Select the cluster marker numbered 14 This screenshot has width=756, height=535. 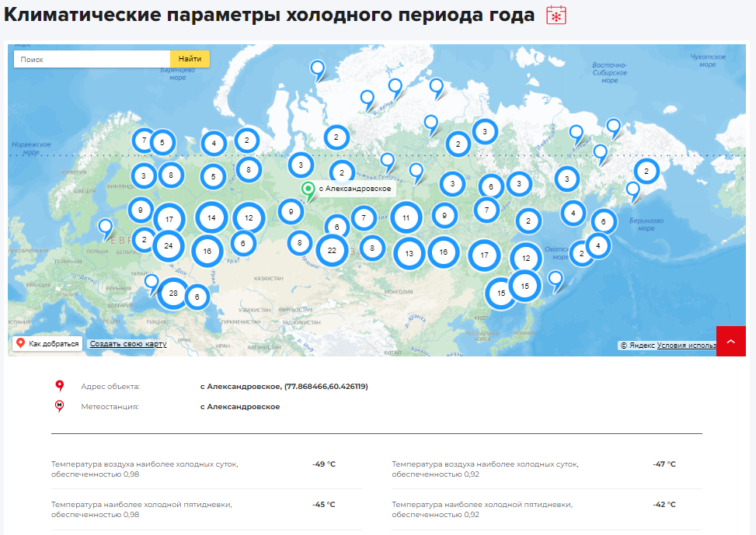click(211, 218)
